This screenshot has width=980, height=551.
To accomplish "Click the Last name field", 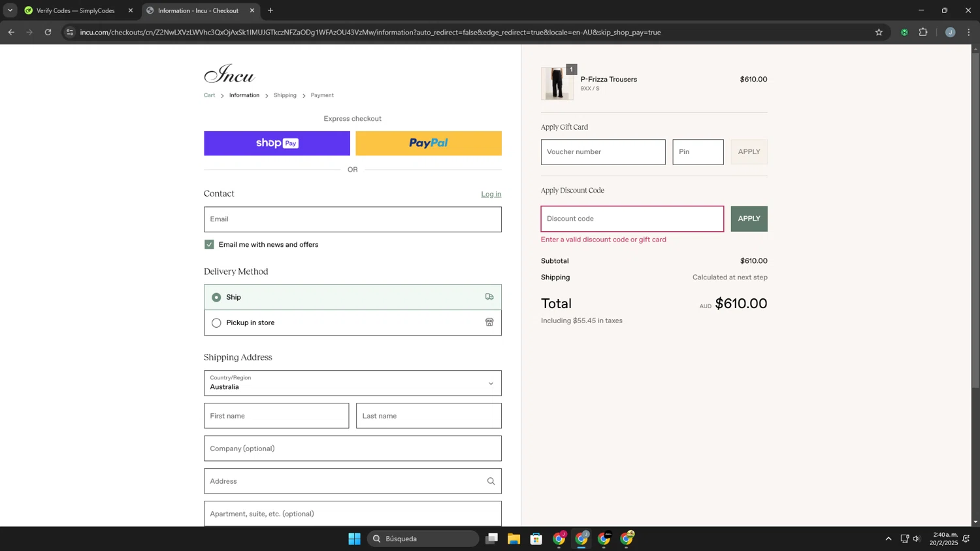I will [429, 416].
